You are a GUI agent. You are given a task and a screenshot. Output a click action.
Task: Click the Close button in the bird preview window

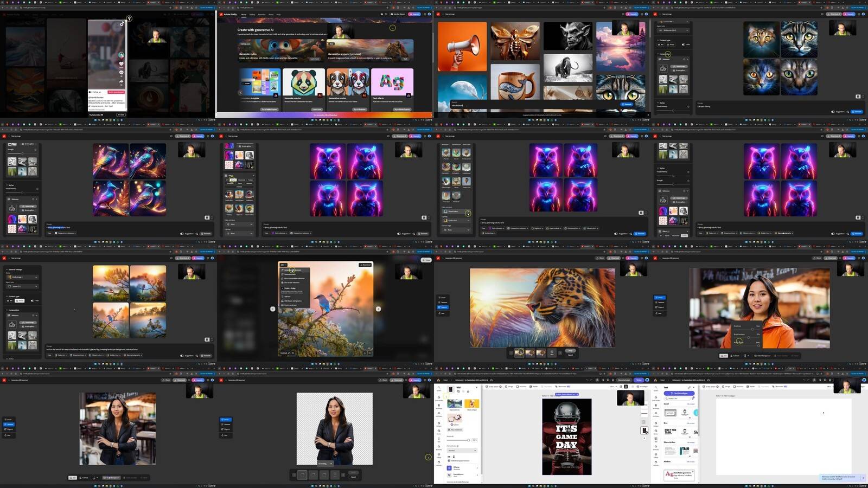point(426,260)
